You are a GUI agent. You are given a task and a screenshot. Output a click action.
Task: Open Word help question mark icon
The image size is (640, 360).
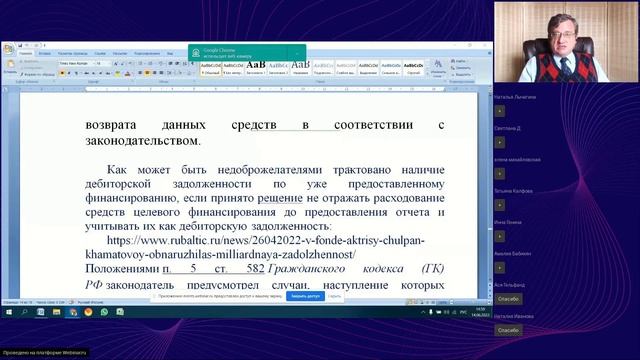pos(489,53)
